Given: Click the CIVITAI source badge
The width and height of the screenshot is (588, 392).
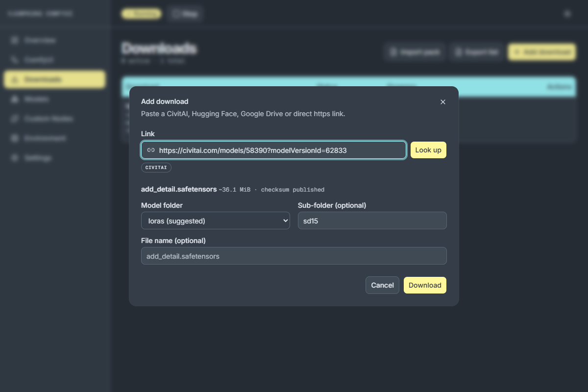Looking at the screenshot, I should [156, 167].
